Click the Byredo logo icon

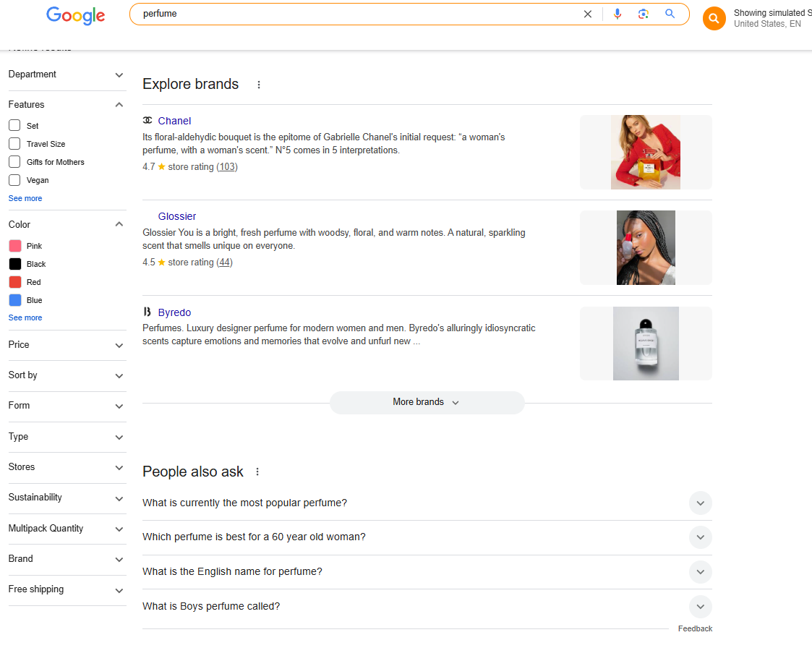coord(148,312)
